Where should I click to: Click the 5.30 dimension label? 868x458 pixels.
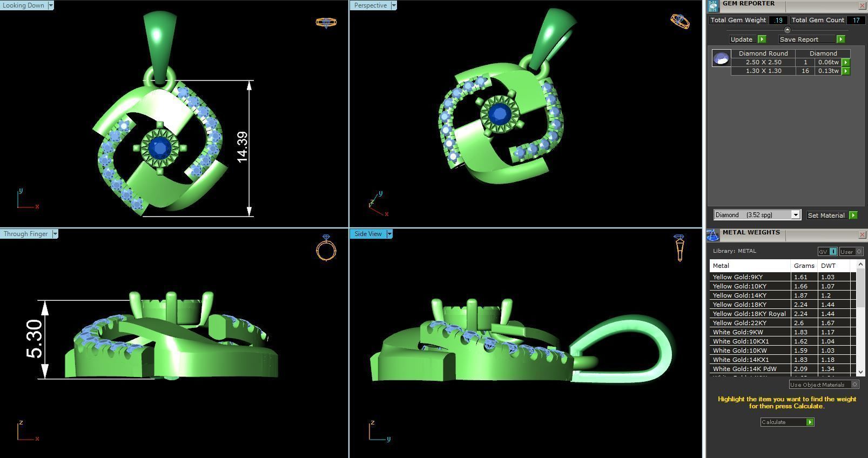(34, 339)
